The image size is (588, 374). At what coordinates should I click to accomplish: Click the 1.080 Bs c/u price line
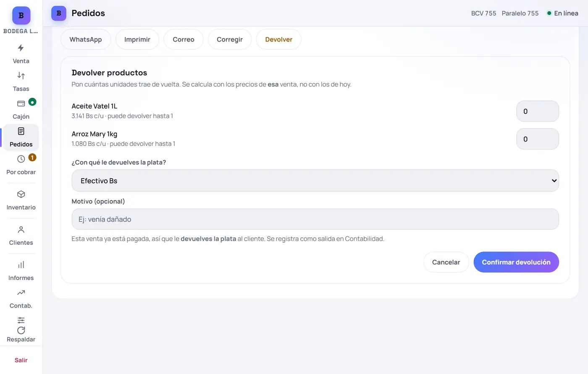click(123, 144)
